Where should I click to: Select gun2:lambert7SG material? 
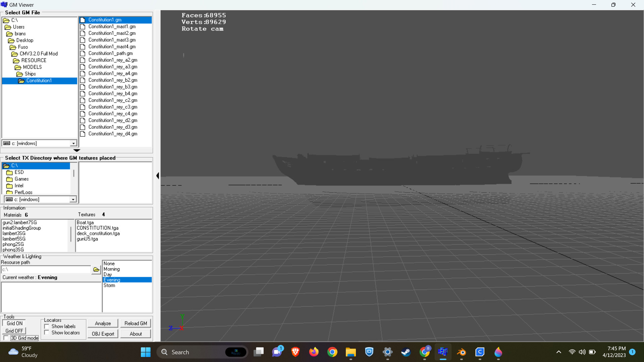(20, 223)
